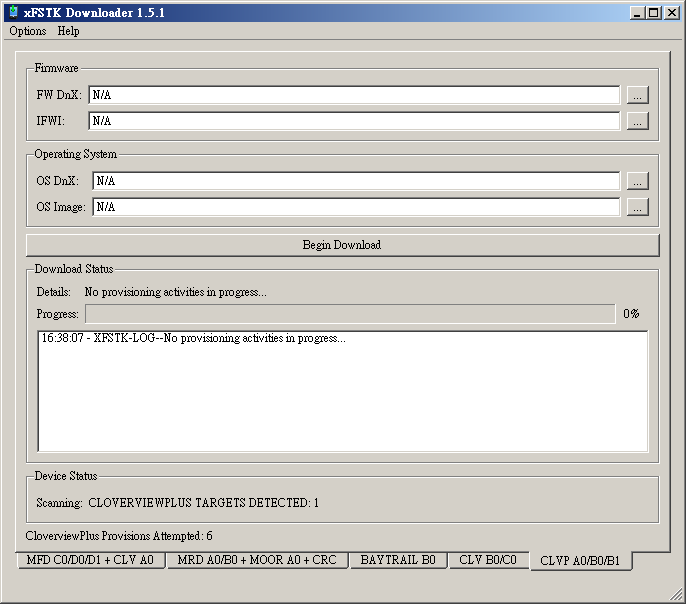Click inside the OS Image path field

pos(356,207)
